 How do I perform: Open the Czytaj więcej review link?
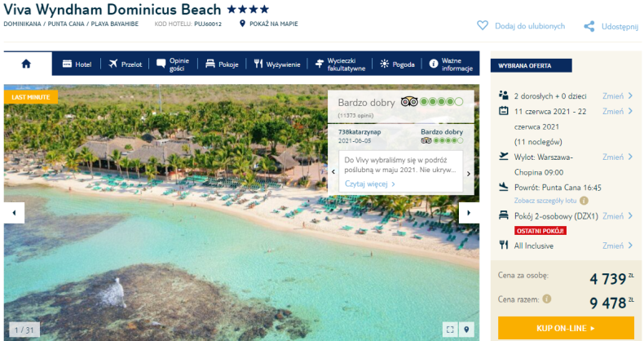[x=369, y=184]
